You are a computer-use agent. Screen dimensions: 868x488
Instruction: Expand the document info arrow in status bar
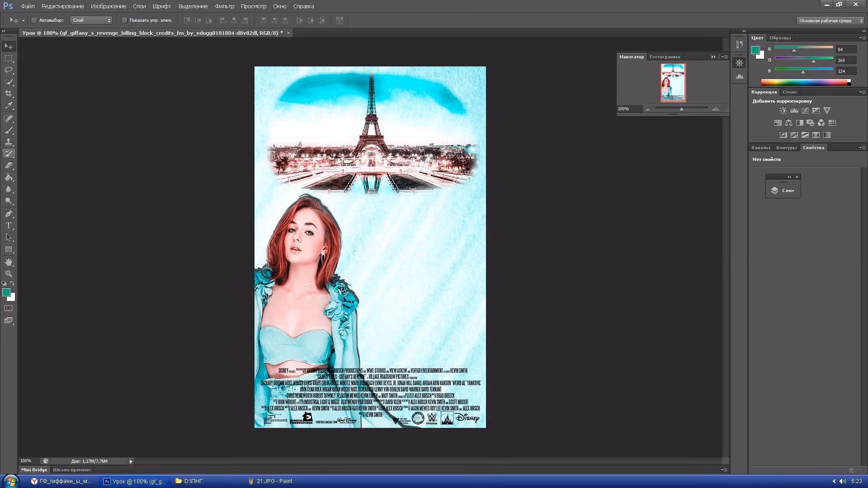coord(131,461)
